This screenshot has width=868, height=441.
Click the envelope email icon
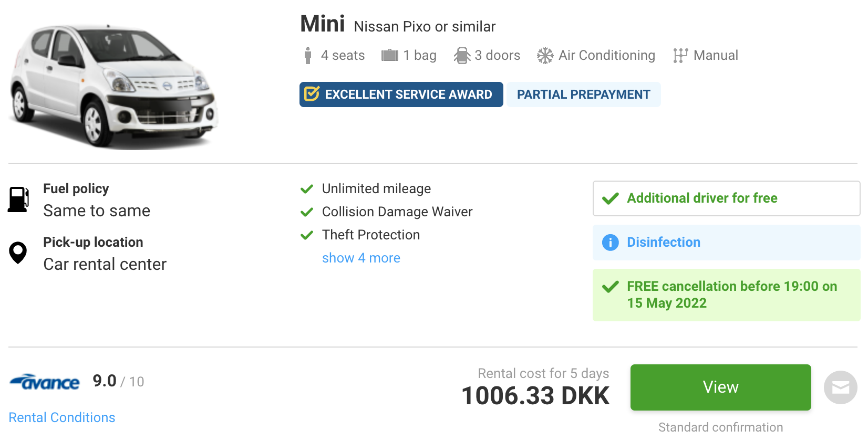click(841, 387)
